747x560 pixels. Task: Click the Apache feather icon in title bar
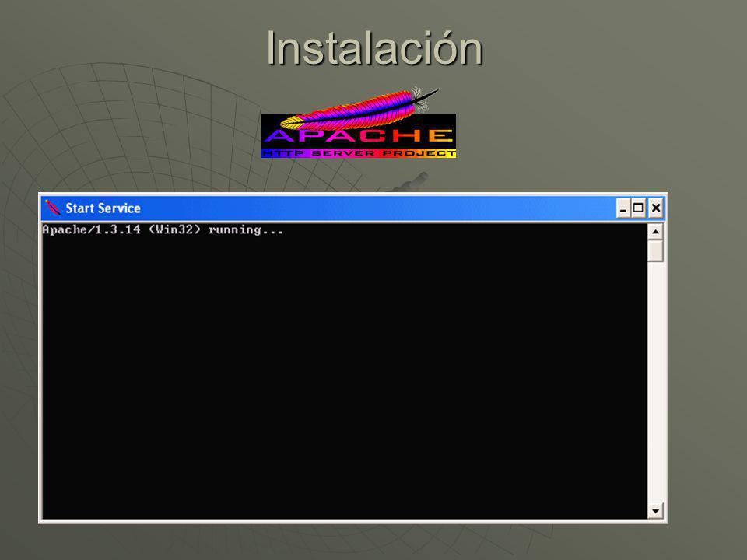click(x=53, y=208)
